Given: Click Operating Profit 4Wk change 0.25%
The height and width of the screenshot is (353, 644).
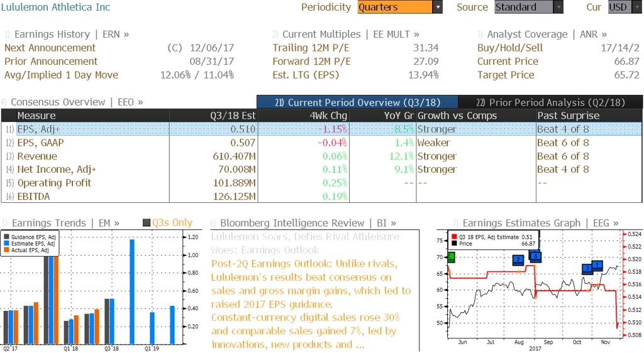Looking at the screenshot, I should (335, 183).
